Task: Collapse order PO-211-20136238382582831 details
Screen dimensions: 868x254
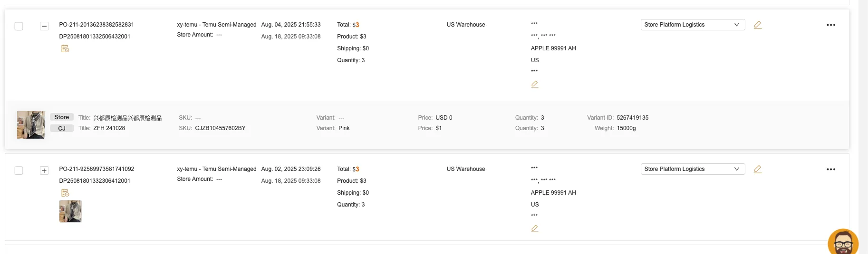Action: click(x=44, y=26)
